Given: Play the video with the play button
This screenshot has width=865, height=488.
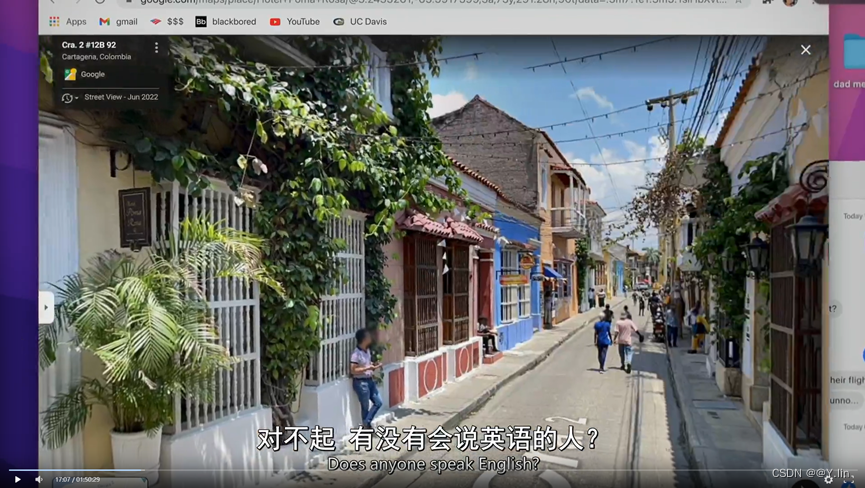Looking at the screenshot, I should [x=17, y=479].
